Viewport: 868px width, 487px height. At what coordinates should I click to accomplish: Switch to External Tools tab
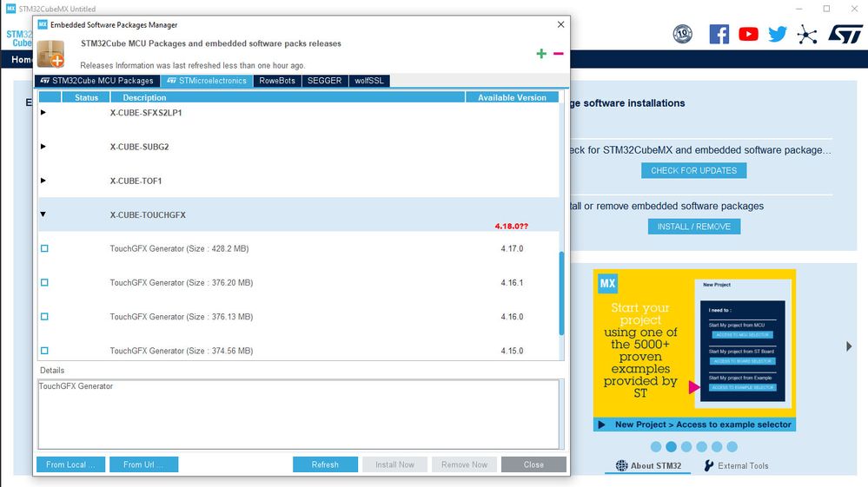click(736, 465)
